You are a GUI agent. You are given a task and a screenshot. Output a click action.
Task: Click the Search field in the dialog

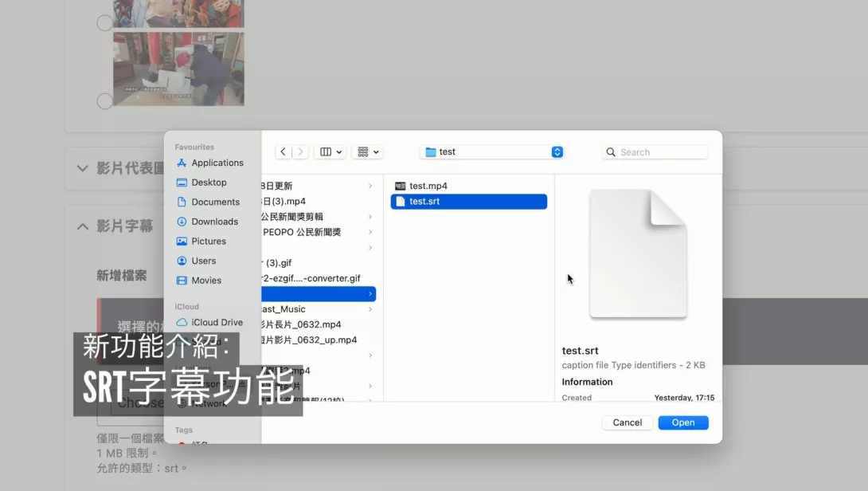(655, 152)
